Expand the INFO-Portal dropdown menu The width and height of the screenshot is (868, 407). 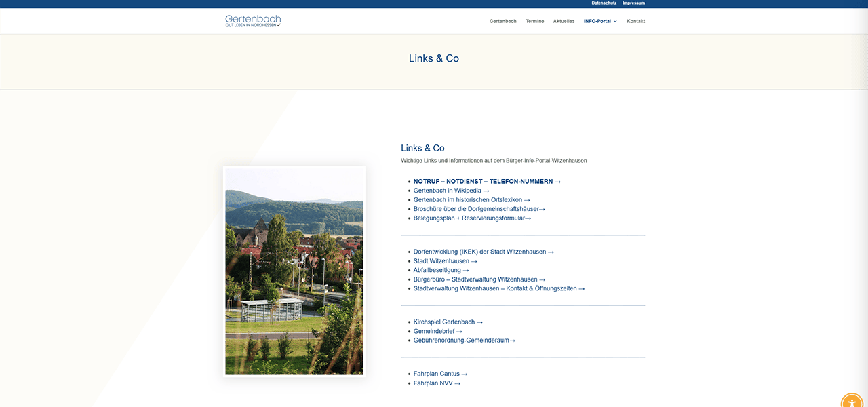click(x=600, y=21)
